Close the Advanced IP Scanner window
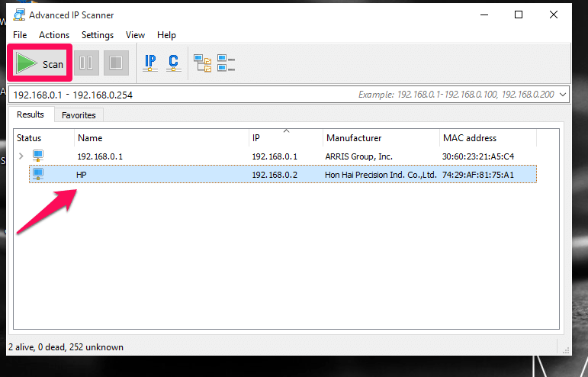 pyautogui.click(x=554, y=15)
